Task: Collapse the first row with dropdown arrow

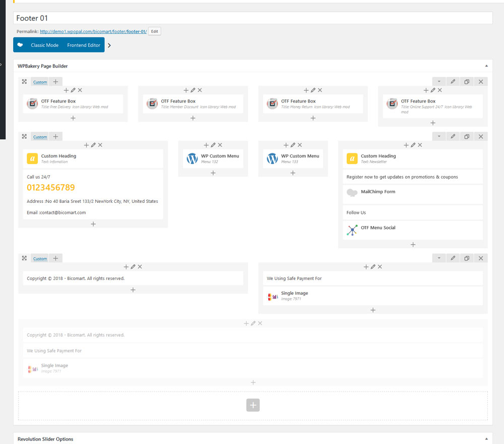Action: click(x=439, y=82)
